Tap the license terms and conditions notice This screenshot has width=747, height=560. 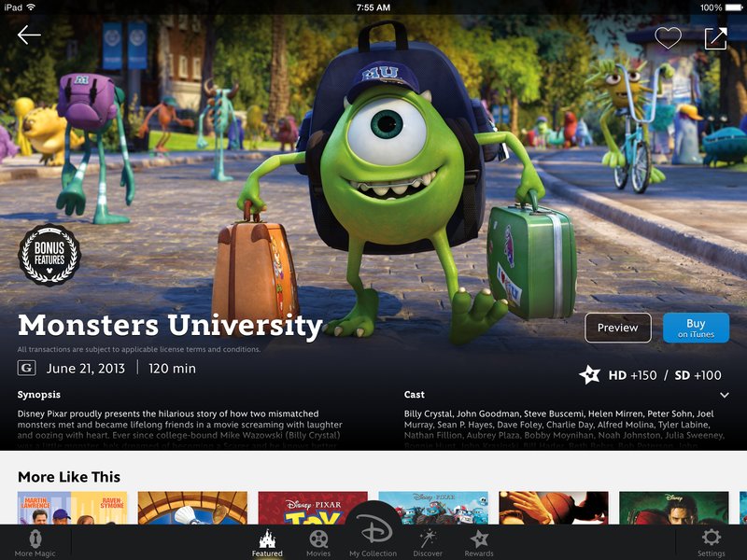pos(139,349)
